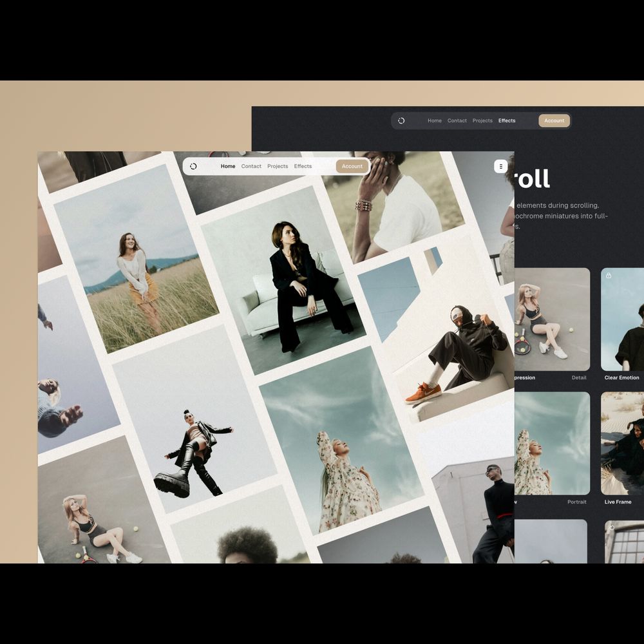Select Home in the dark navbar
Viewport: 644px width, 644px height.
[x=435, y=120]
